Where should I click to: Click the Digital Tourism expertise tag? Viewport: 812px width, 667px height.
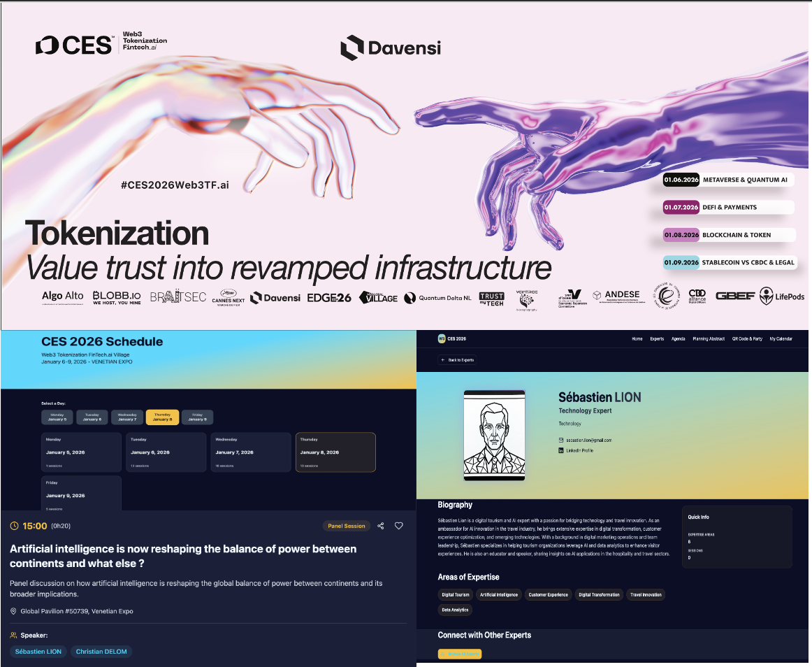click(x=455, y=594)
